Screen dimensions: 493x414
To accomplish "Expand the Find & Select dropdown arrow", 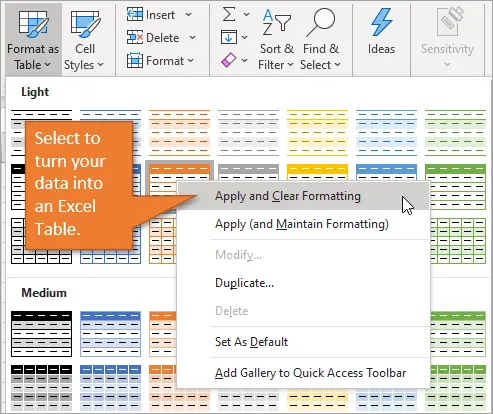I will [337, 65].
